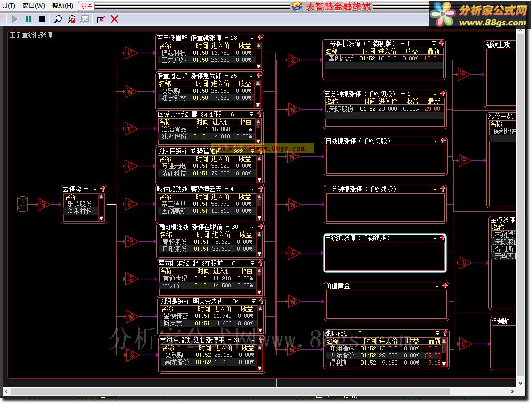Click the pop-out window toolbar icon
This screenshot has width=532, height=404.
(x=101, y=19)
